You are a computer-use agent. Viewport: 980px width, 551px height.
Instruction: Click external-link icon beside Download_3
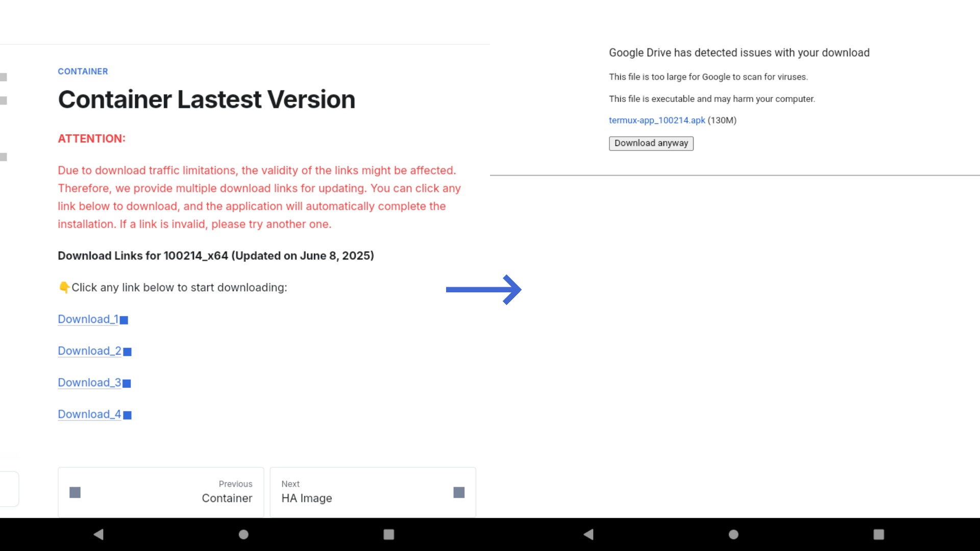coord(127,384)
